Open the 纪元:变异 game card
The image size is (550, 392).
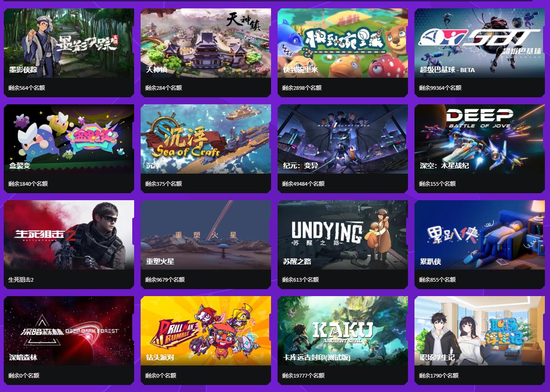click(x=343, y=149)
